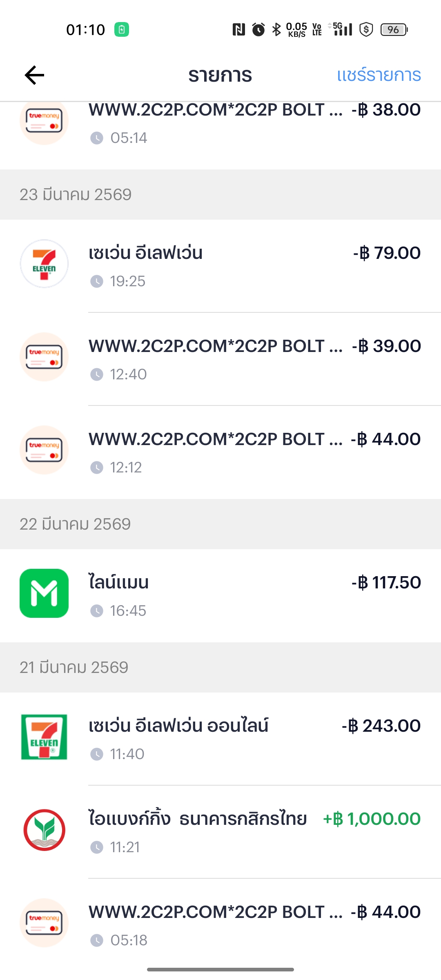The image size is (441, 980).
Task: Tap the TrueMoney card icon at 12:40
Action: click(44, 357)
